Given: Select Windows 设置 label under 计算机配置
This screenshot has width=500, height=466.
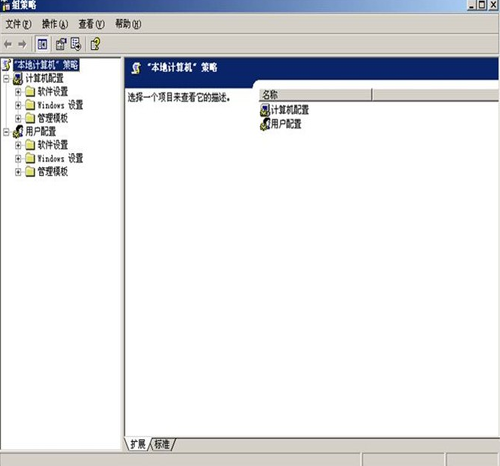Looking at the screenshot, I should (x=60, y=105).
